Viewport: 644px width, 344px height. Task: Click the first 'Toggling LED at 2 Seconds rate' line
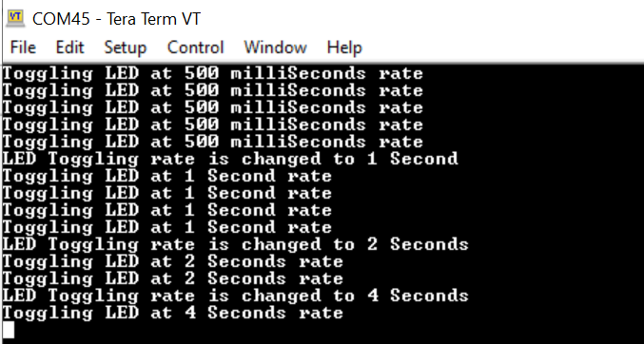tap(173, 262)
